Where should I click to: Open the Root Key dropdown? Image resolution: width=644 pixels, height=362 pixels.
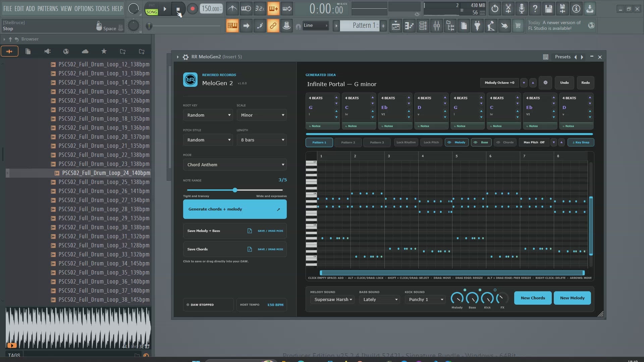click(x=208, y=115)
